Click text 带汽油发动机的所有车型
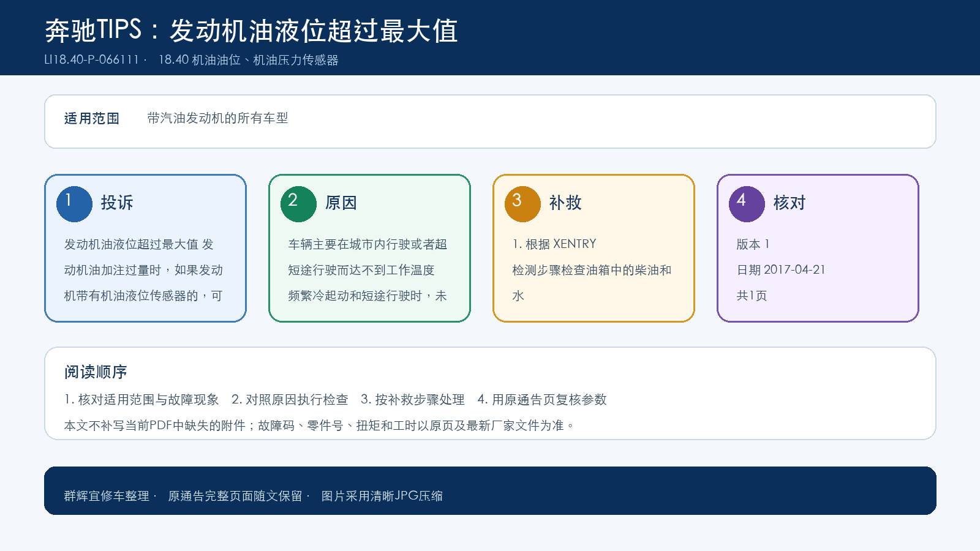The image size is (980, 551). pyautogui.click(x=217, y=118)
